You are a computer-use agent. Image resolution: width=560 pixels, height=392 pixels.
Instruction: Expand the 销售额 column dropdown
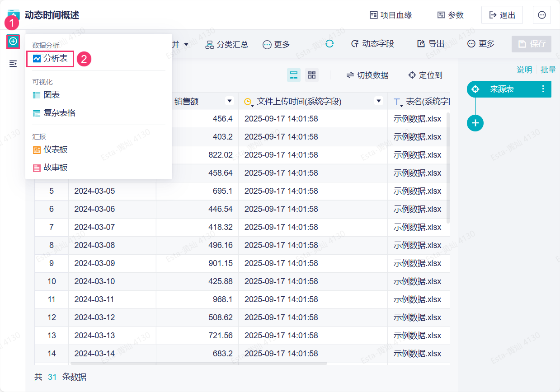(230, 101)
